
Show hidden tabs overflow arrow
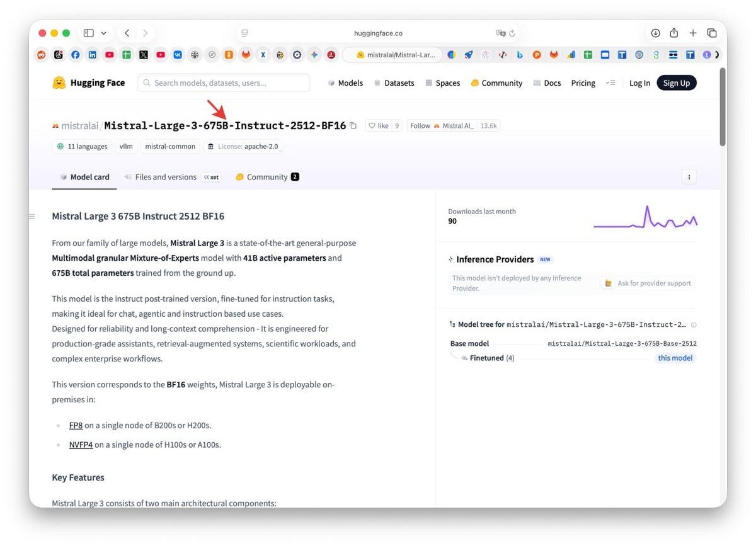click(718, 55)
